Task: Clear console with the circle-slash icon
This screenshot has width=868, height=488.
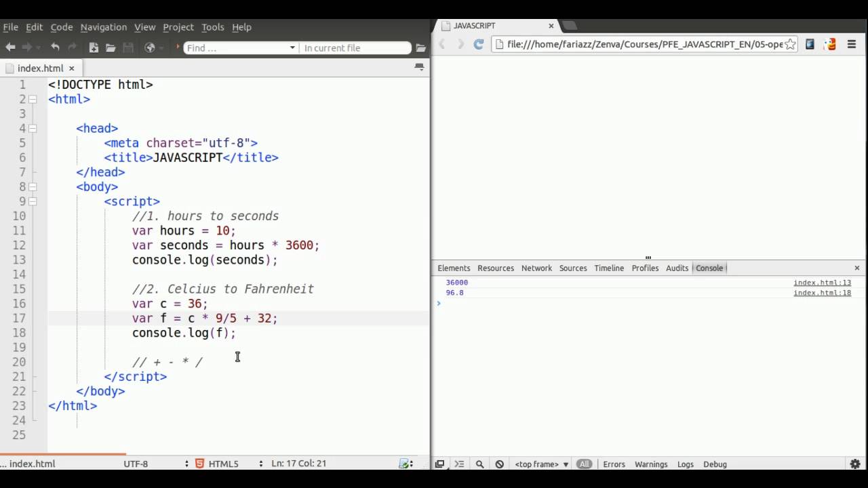Action: [x=500, y=464]
